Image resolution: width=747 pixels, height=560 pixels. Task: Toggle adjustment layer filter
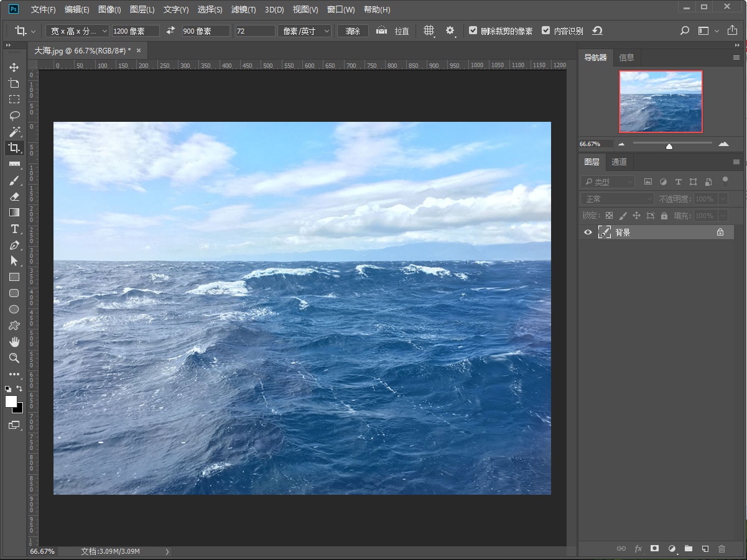point(663,182)
